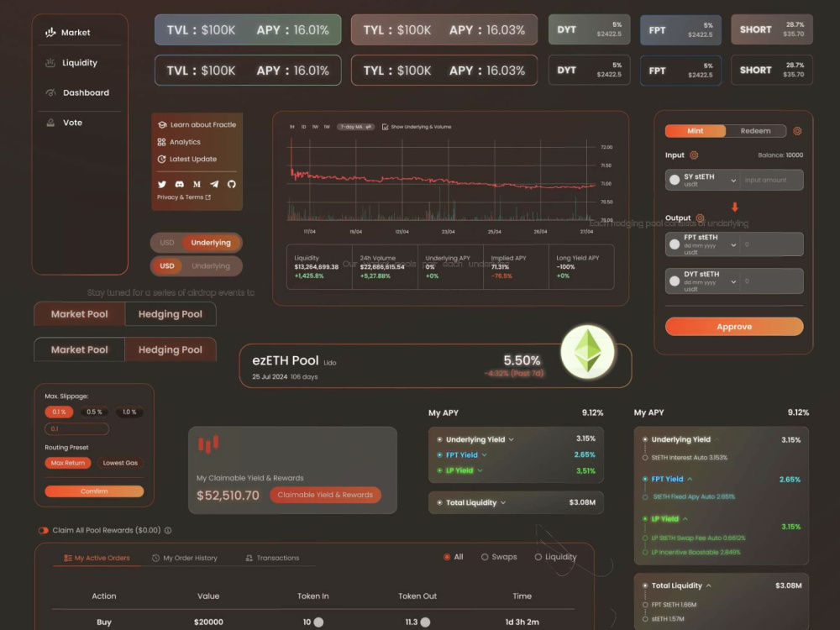Click the SY stETH token circle
Screen dimensions: 840x630
coord(675,180)
